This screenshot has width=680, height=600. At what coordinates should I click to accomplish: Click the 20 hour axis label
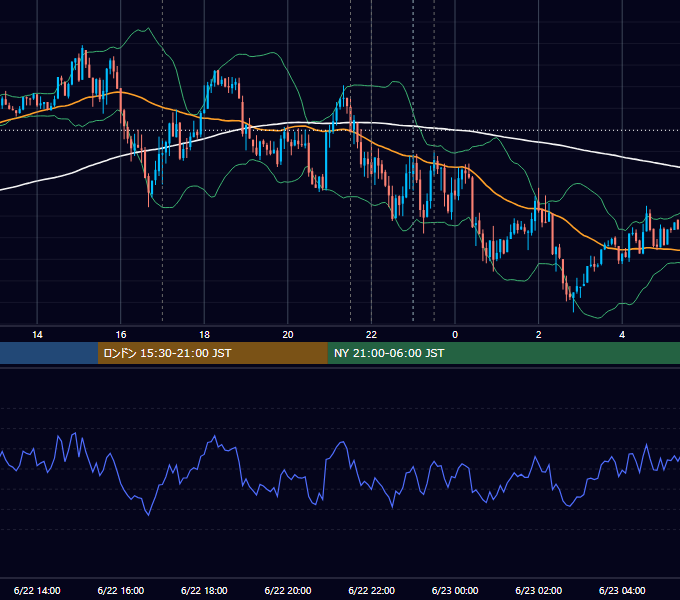point(288,335)
